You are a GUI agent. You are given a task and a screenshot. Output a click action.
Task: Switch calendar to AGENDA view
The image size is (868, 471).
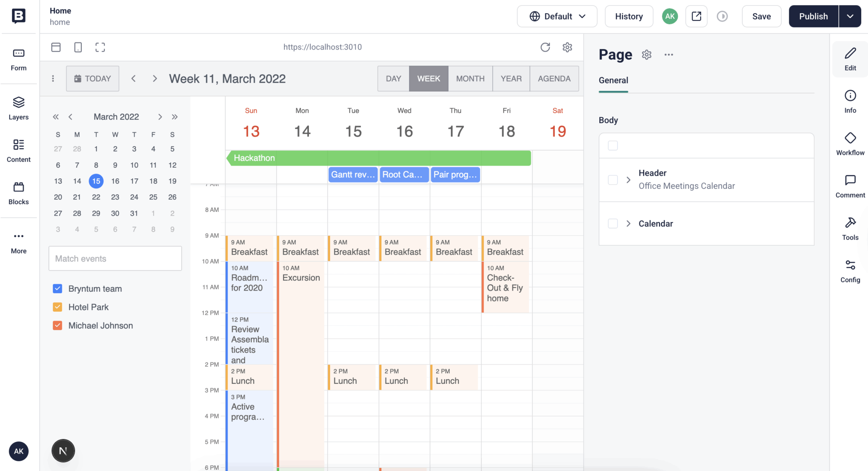point(554,78)
